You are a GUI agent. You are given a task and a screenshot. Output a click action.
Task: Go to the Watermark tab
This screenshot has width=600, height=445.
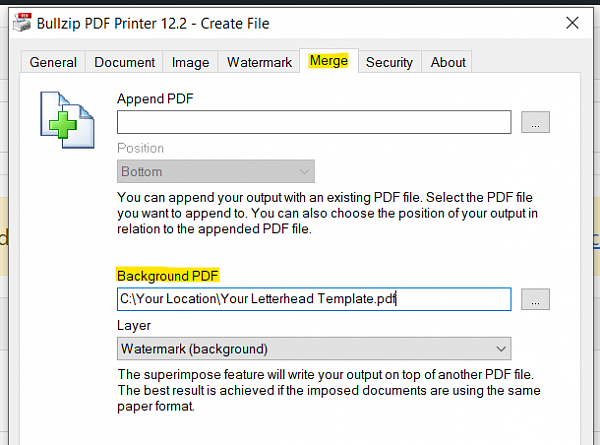click(x=259, y=62)
